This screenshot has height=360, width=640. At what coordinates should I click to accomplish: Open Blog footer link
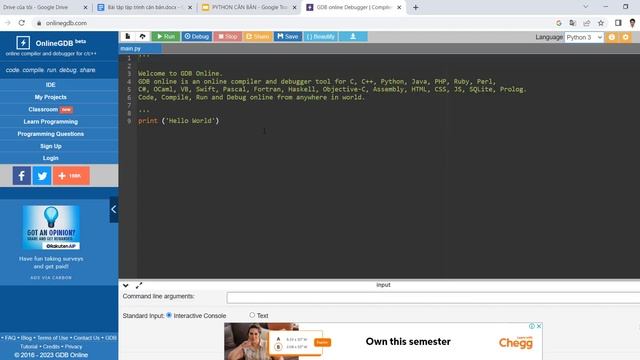point(27,338)
